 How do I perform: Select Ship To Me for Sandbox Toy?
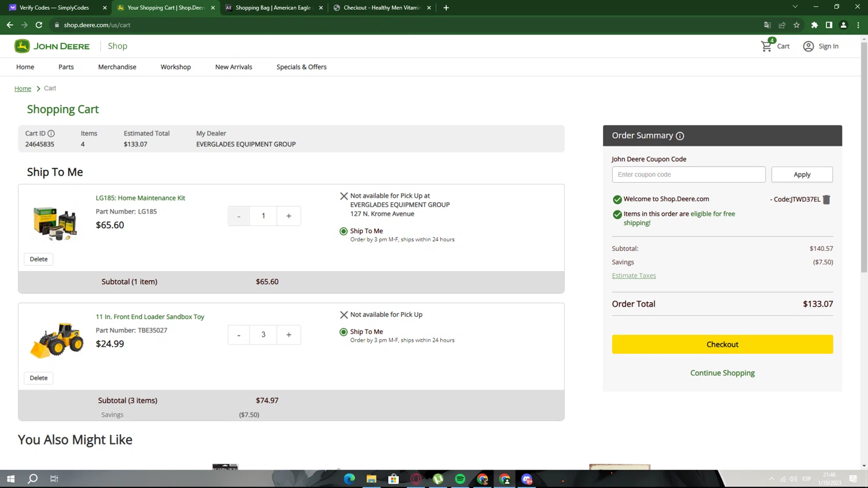(x=344, y=332)
